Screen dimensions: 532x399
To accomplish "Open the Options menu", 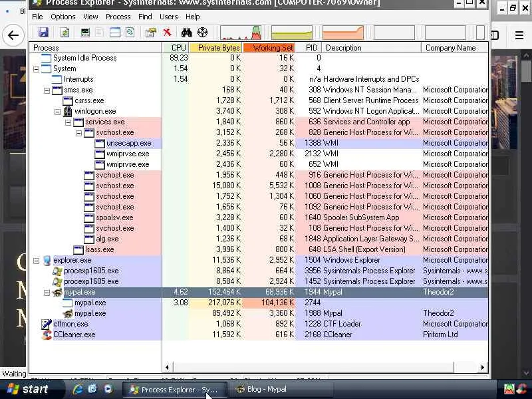I will 63,17.
